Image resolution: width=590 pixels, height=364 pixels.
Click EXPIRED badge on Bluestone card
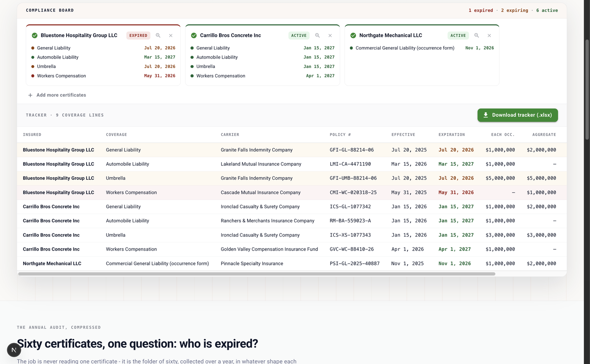pyautogui.click(x=138, y=36)
